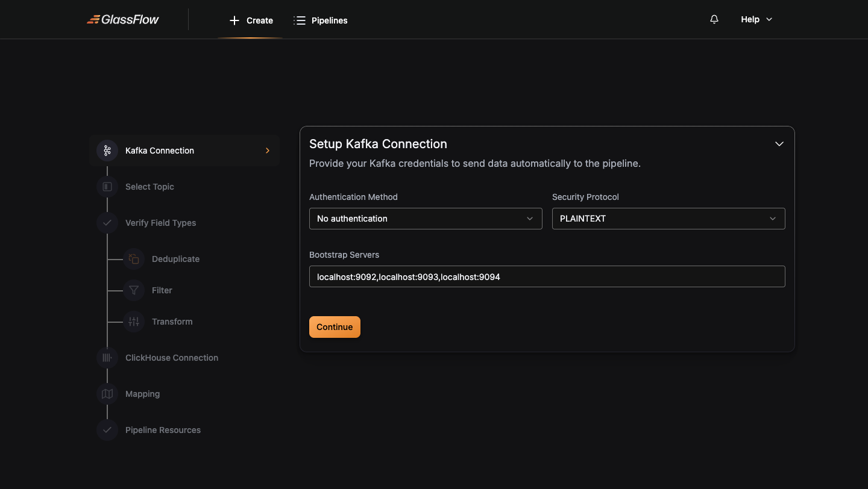The image size is (868, 489).
Task: Click the ClickHouse Connection step icon
Action: coord(107,358)
